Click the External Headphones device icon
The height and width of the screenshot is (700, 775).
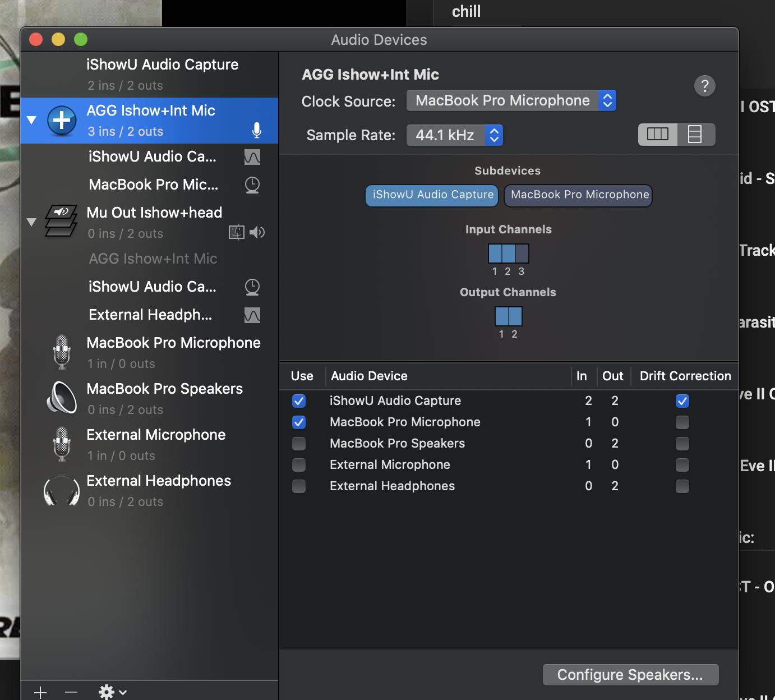click(x=62, y=490)
